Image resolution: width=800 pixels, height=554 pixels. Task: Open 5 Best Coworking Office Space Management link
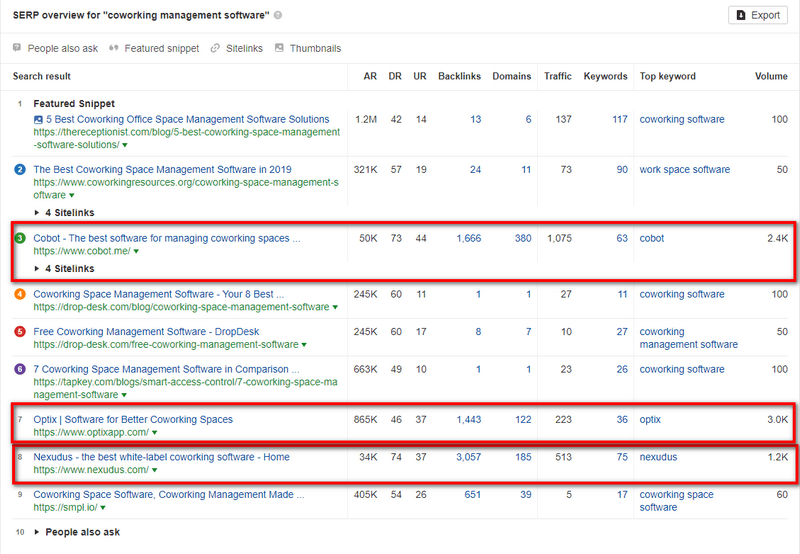[x=188, y=119]
